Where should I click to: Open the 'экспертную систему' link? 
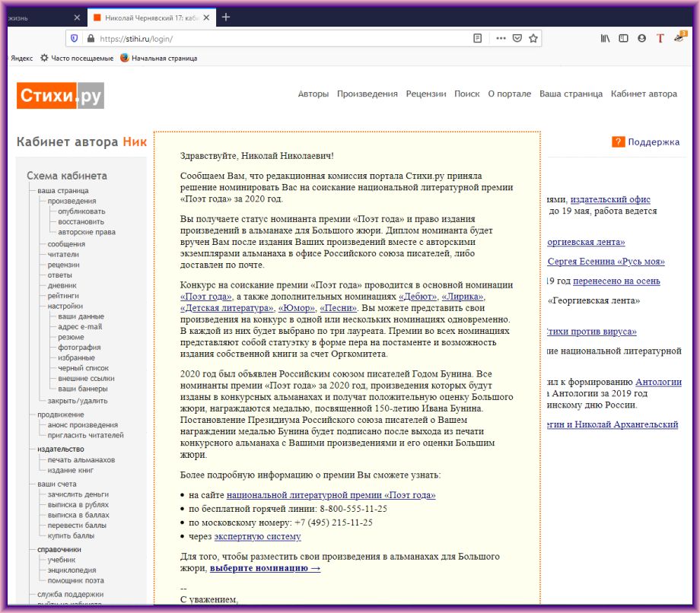[258, 536]
